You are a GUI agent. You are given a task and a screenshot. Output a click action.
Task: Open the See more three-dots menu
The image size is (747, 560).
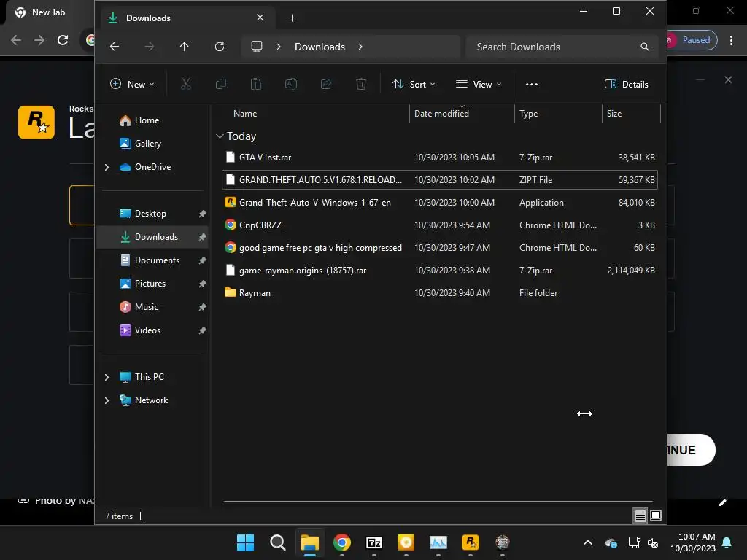(x=532, y=85)
